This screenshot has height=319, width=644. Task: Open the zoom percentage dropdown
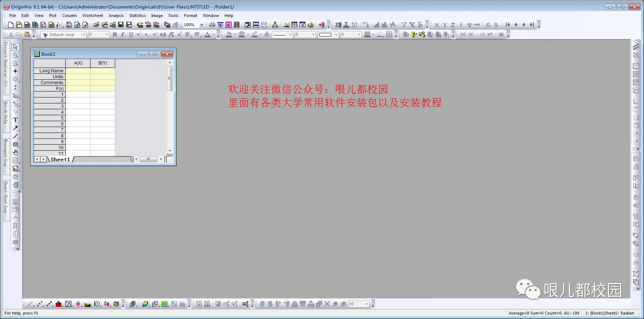(x=202, y=25)
